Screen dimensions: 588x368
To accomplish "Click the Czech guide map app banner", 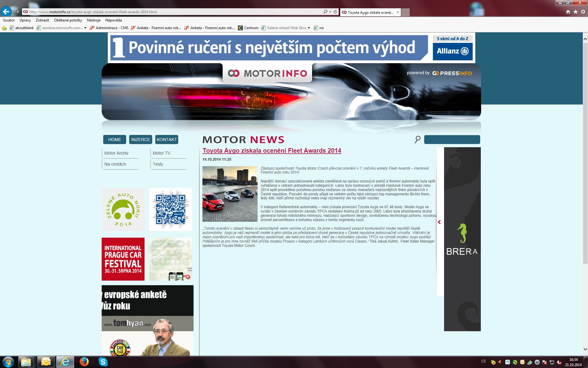I will tap(171, 259).
